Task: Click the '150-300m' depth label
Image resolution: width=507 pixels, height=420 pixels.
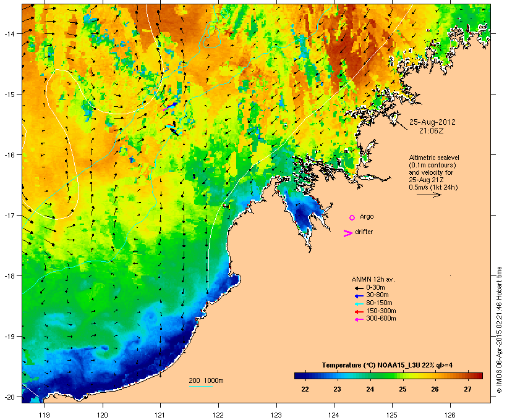Action: pyautogui.click(x=381, y=311)
